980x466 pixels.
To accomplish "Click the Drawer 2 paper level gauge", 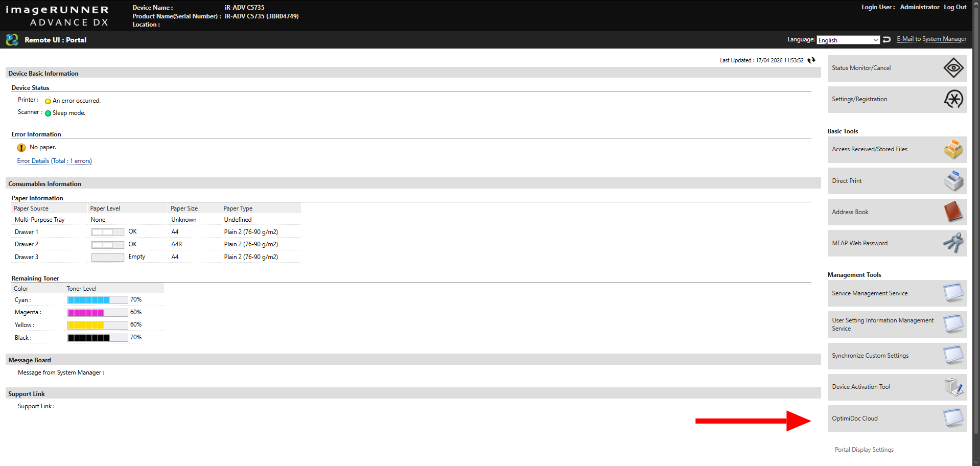I will (x=108, y=245).
